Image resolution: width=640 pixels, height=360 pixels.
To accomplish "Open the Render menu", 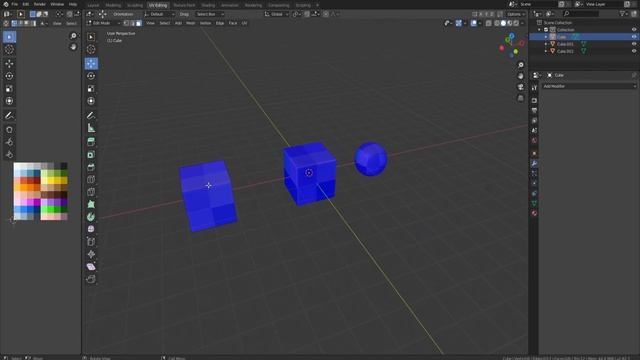I will point(40,4).
